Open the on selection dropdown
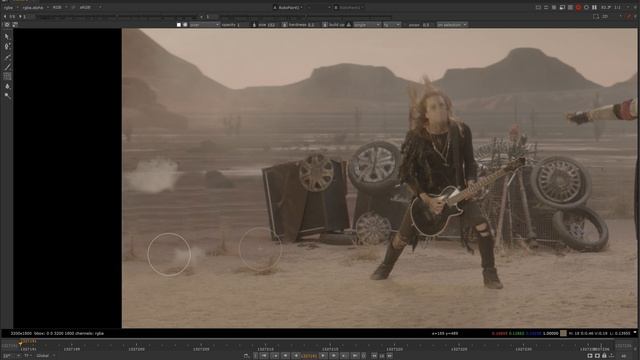The image size is (640, 360). point(452,24)
